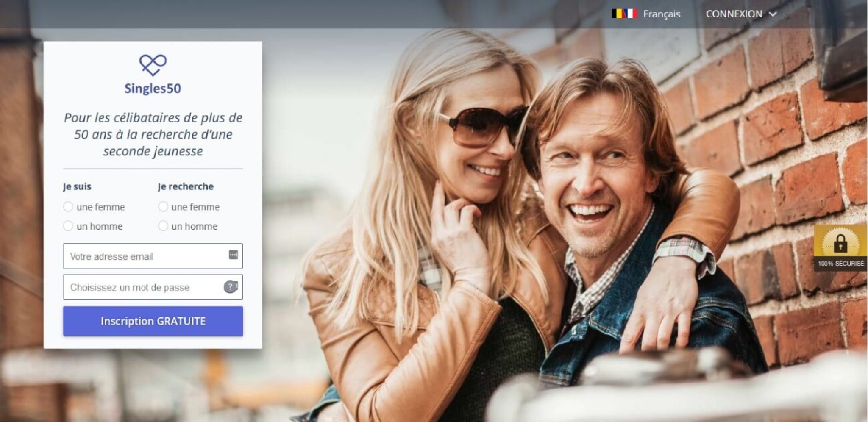Screen dimensions: 868x422
Task: Choose "un homme" under Je recherche
Action: tap(163, 226)
